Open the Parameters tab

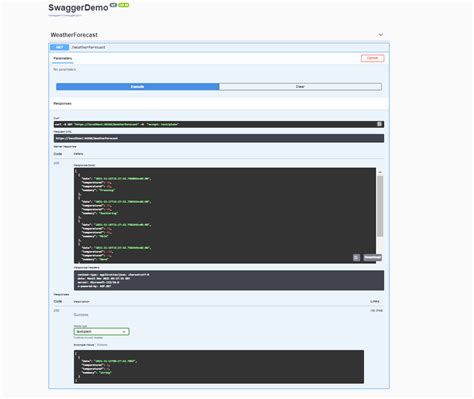tap(63, 58)
